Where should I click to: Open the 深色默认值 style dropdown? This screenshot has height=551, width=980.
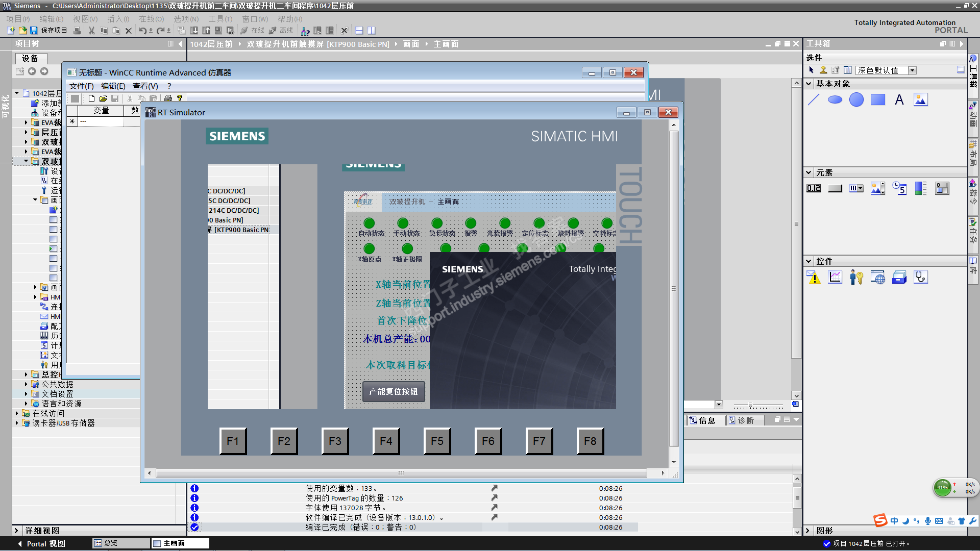(913, 70)
